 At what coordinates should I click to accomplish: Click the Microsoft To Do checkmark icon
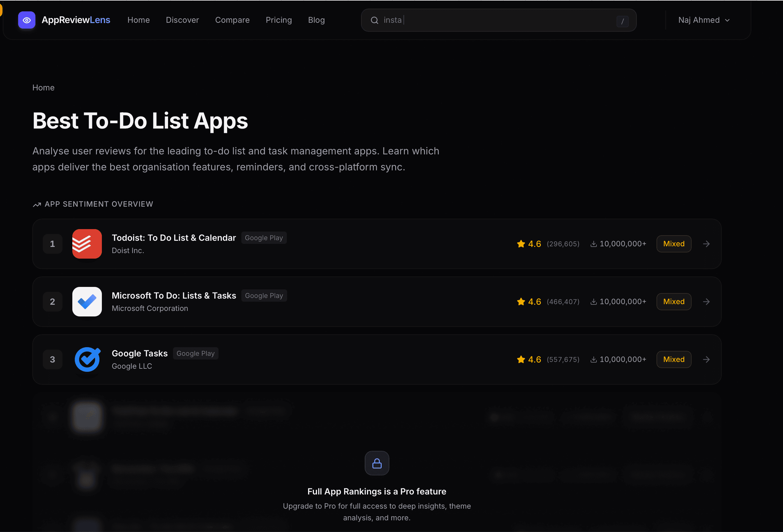(x=86, y=302)
